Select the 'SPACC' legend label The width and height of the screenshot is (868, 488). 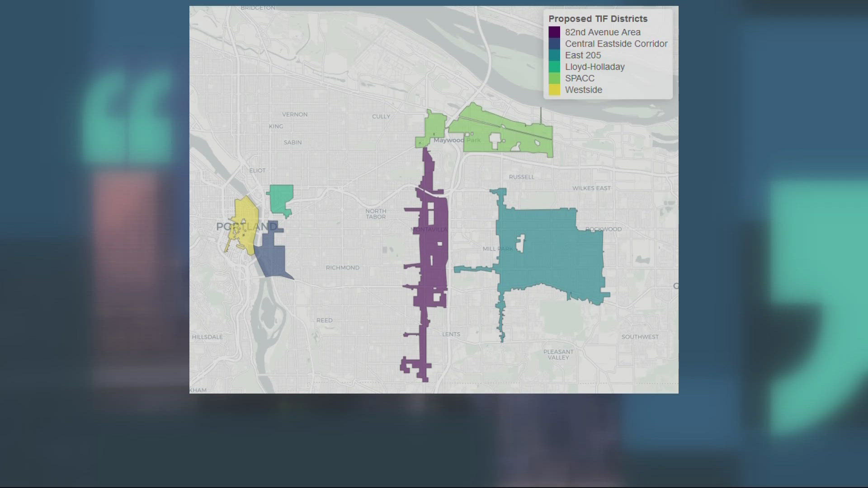pyautogui.click(x=580, y=78)
